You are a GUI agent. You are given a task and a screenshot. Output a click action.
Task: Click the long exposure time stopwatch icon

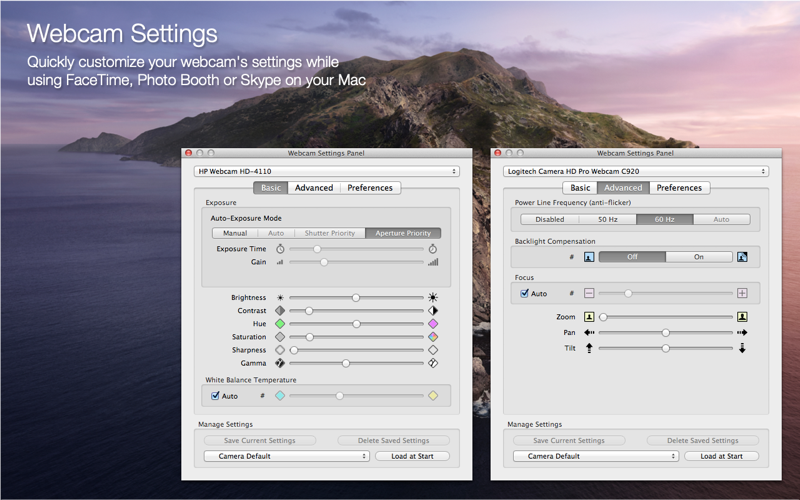pos(433,249)
